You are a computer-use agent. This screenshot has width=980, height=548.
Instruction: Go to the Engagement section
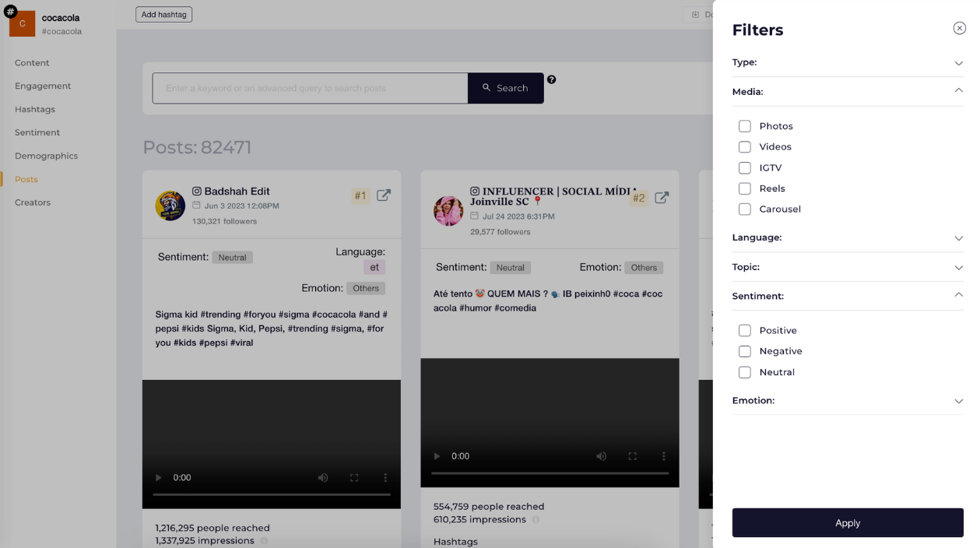point(43,86)
